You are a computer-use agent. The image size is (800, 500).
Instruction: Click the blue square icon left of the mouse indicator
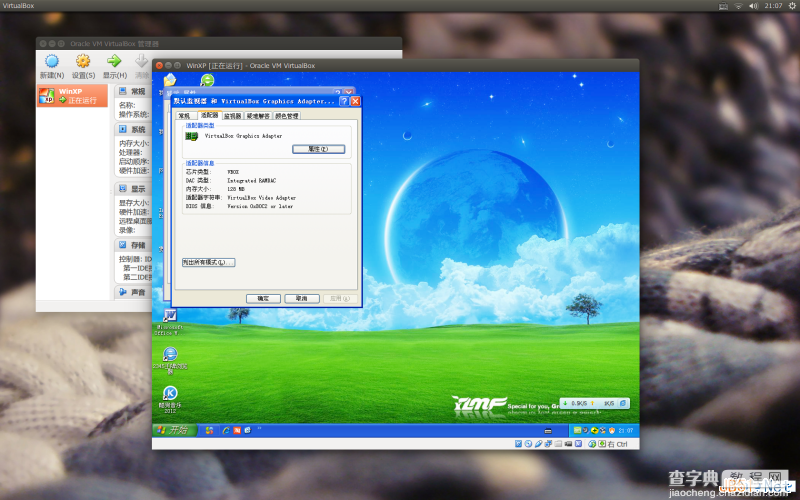578,444
